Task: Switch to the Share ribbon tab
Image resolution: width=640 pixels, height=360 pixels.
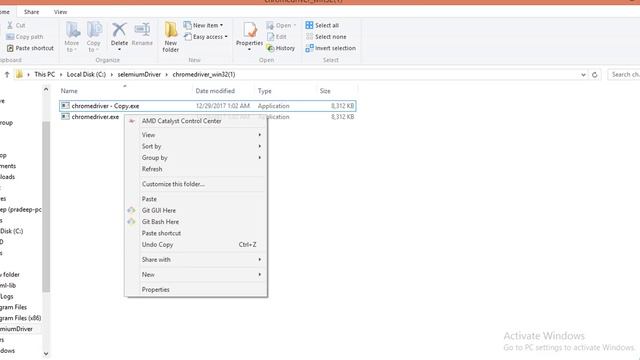Action: (x=31, y=12)
